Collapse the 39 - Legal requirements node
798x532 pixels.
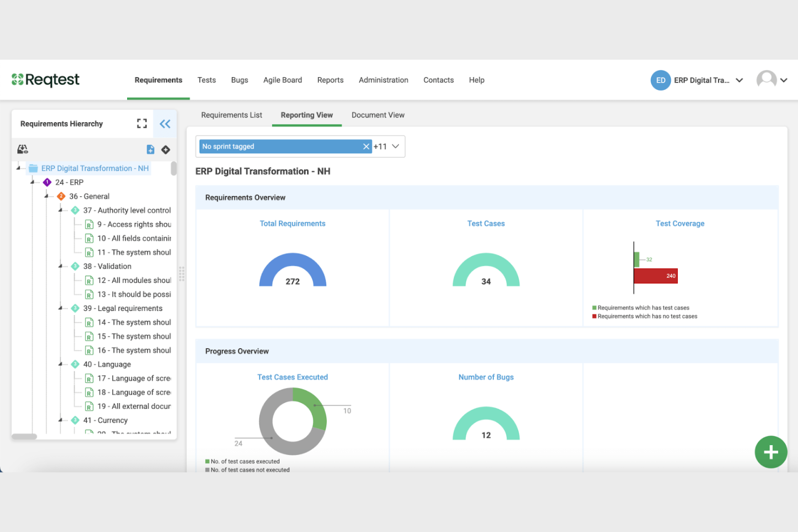coord(60,308)
